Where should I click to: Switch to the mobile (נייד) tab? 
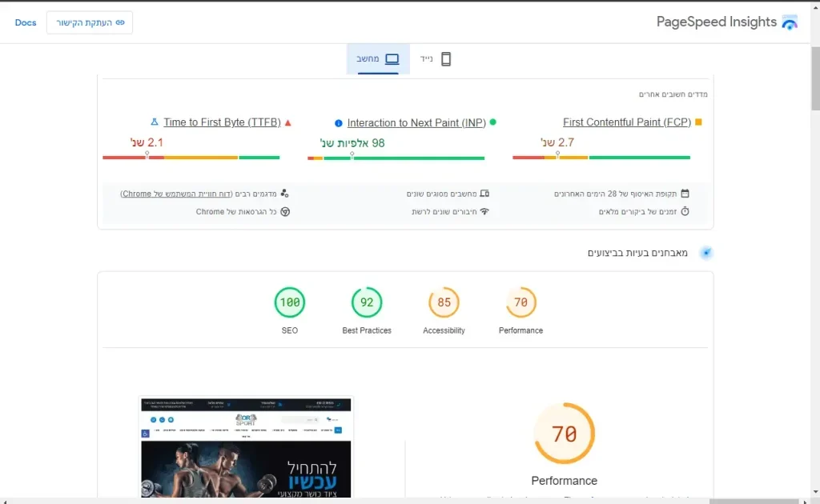pyautogui.click(x=435, y=58)
